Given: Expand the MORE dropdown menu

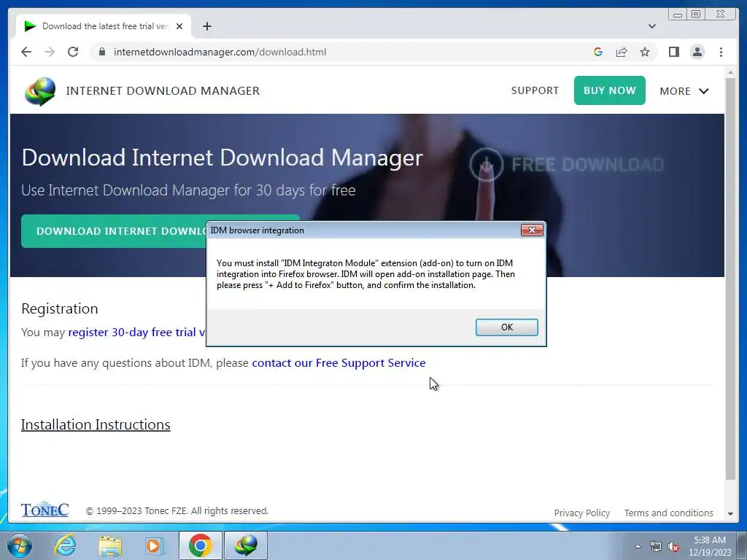Looking at the screenshot, I should tap(684, 91).
